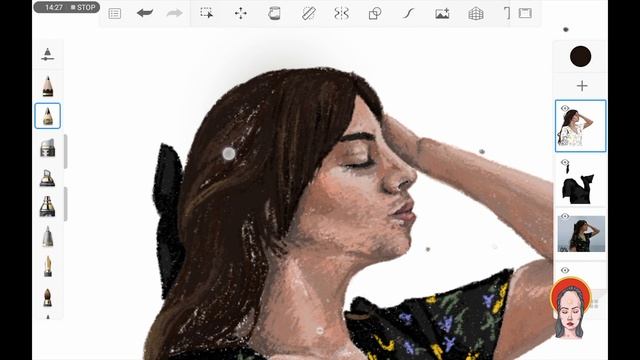This screenshot has height=360, width=640.
Task: Open the Perspective Guides grid tool
Action: [x=476, y=14]
